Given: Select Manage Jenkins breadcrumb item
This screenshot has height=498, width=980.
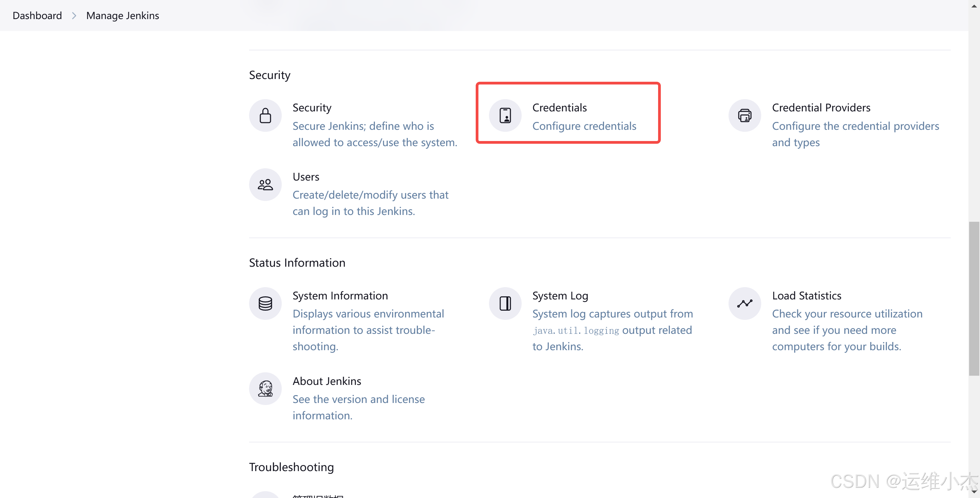Looking at the screenshot, I should pos(122,16).
